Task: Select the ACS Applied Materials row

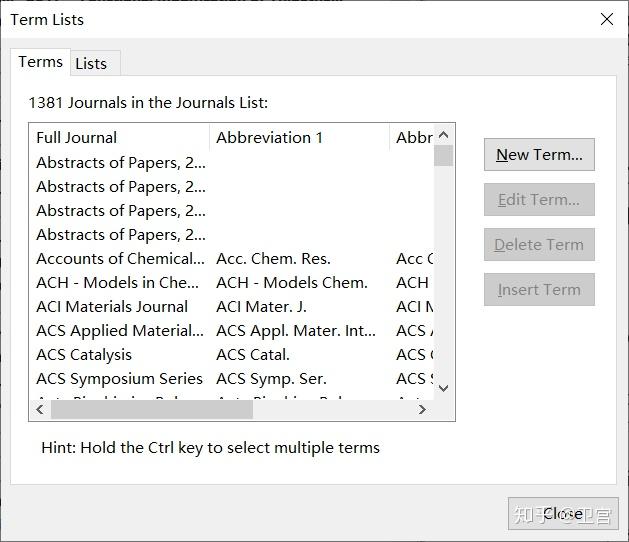Action: pos(120,330)
